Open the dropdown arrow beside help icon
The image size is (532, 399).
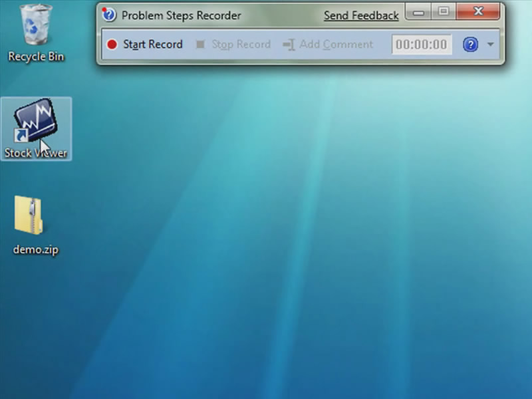point(490,45)
